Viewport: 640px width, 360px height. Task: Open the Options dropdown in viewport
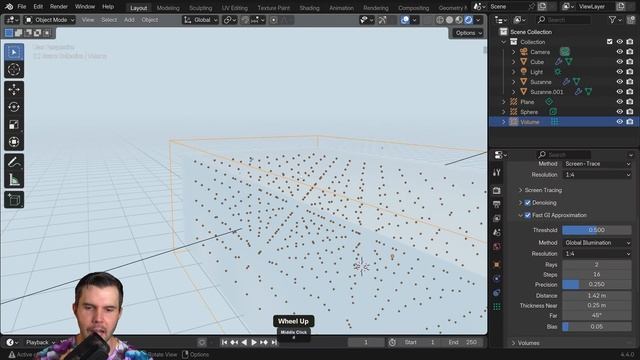(468, 33)
